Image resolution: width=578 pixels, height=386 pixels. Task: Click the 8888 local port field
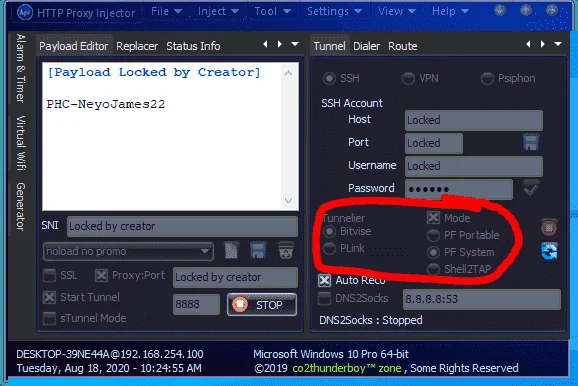[196, 304]
